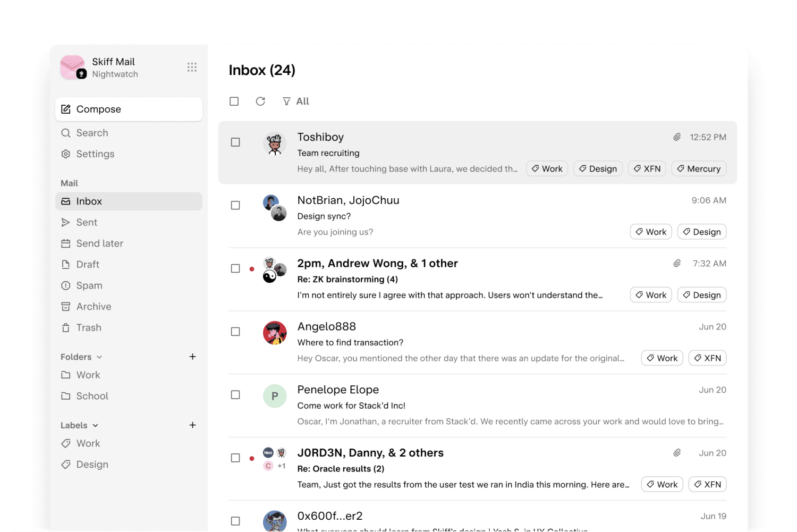Click the refresh inbox icon
Image resolution: width=797 pixels, height=532 pixels.
260,101
